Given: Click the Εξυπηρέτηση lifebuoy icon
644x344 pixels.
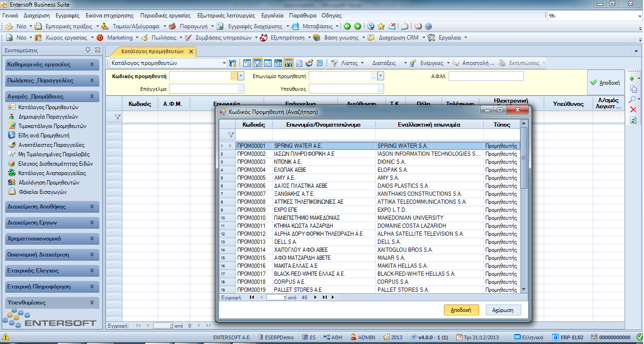Looking at the screenshot, I should (x=263, y=38).
